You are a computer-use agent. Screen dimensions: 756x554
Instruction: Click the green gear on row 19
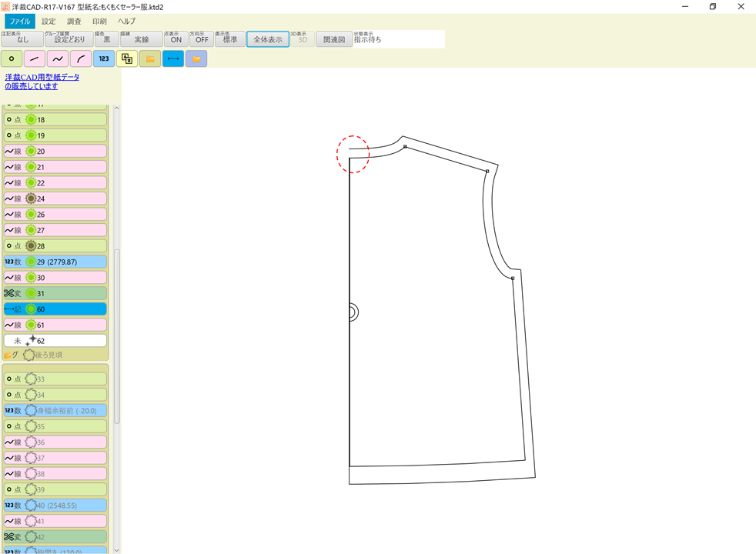tap(31, 135)
